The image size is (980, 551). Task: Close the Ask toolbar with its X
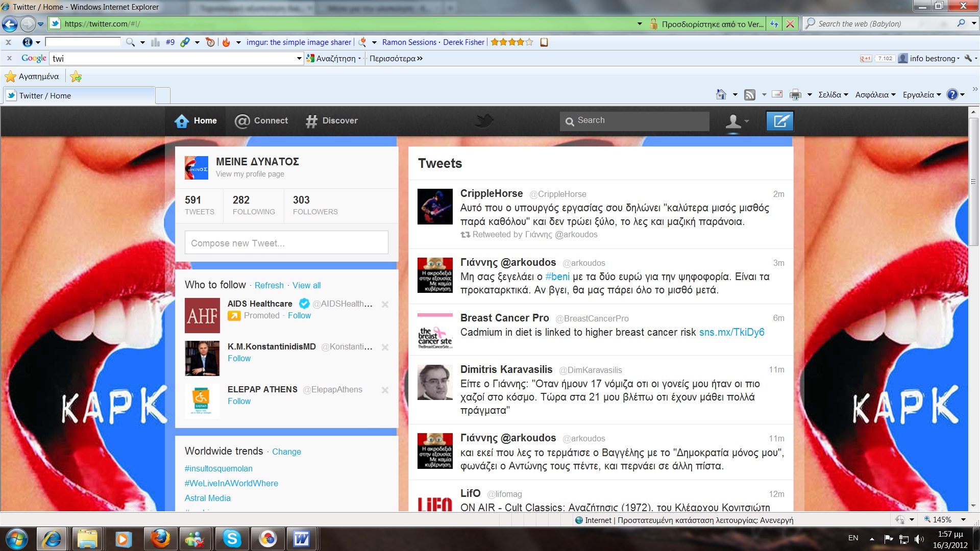pos(8,42)
